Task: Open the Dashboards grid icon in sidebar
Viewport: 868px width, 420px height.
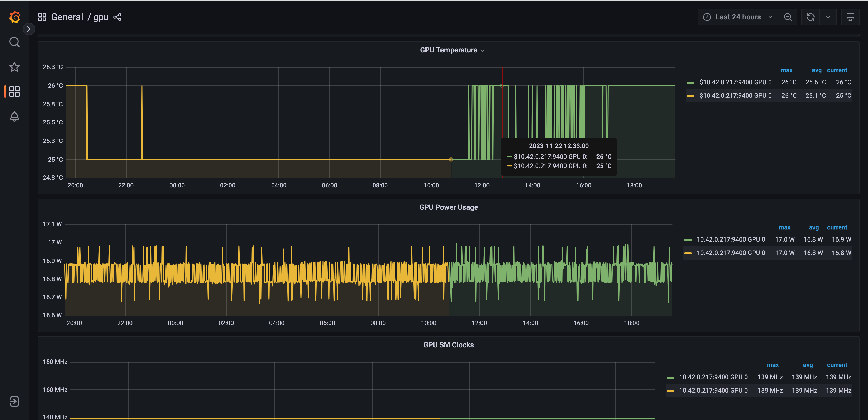Action: click(x=14, y=91)
